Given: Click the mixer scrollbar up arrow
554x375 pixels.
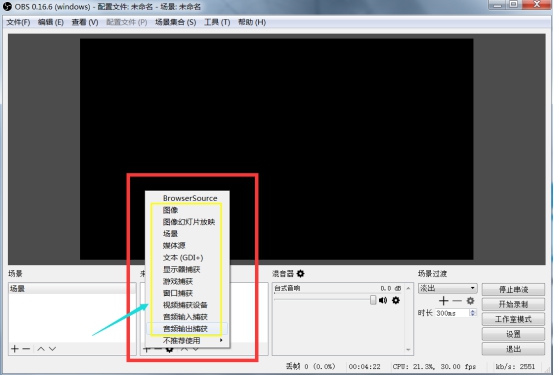Looking at the screenshot, I should tap(408, 288).
